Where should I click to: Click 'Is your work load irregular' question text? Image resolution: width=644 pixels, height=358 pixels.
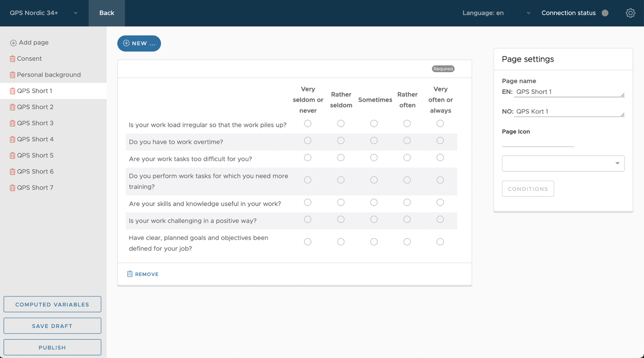click(208, 125)
